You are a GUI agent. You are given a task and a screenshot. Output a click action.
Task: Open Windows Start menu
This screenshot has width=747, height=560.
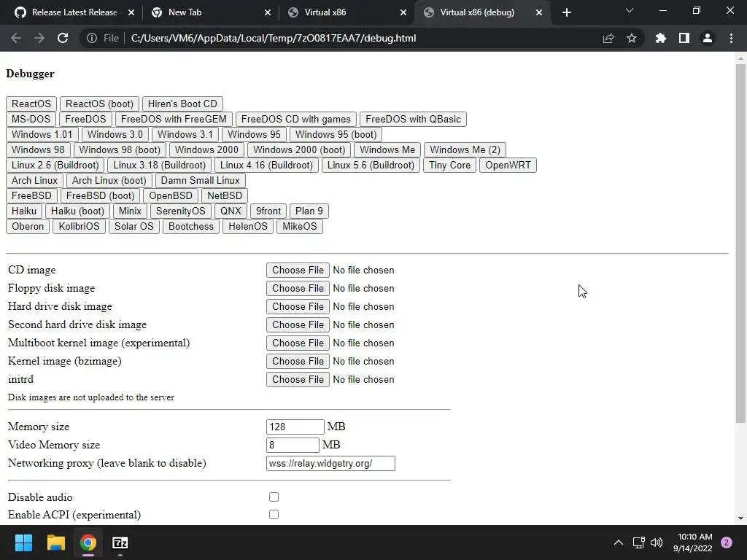(x=23, y=542)
